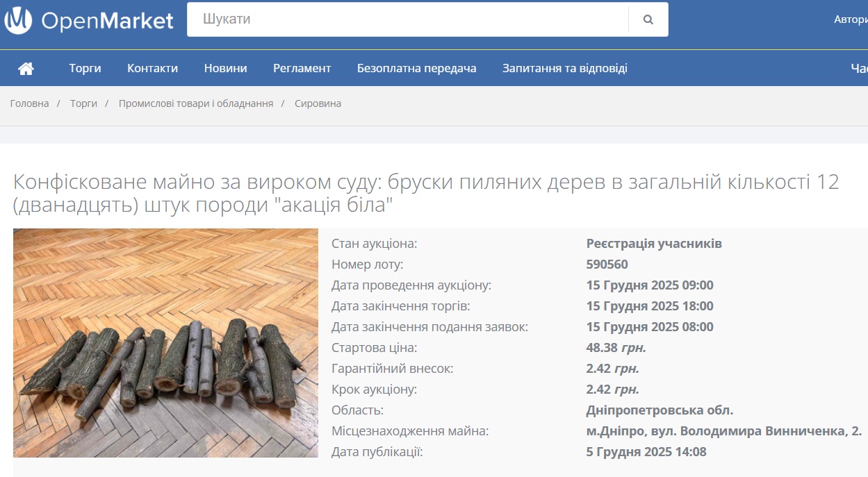Click the auction status "Реєстрація учасників"
The width and height of the screenshot is (868, 477).
(653, 244)
